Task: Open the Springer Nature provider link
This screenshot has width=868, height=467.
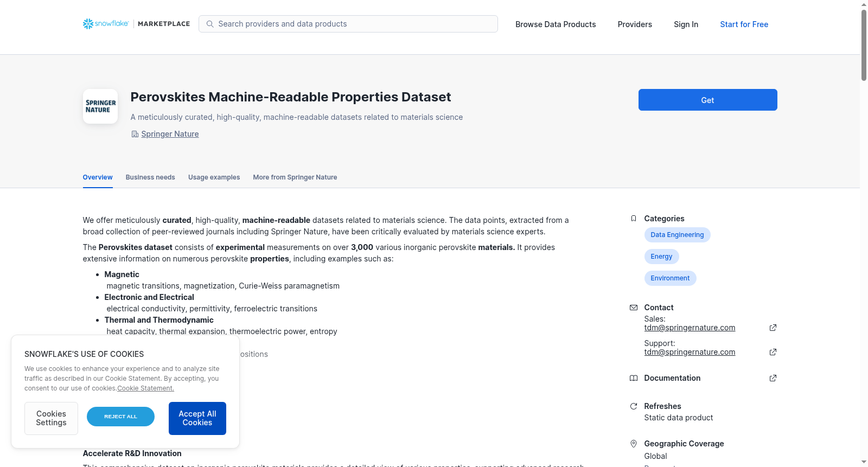Action: 170,134
